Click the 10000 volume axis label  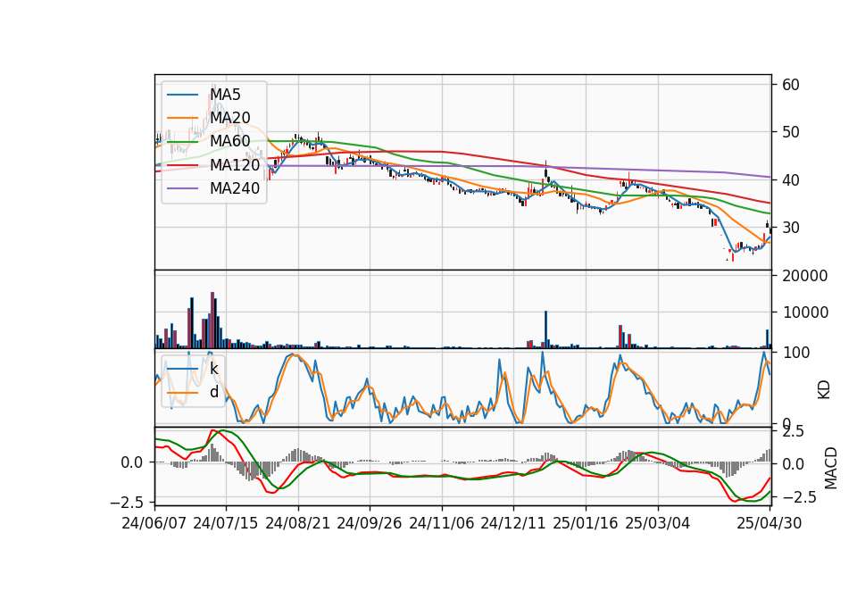click(x=805, y=312)
